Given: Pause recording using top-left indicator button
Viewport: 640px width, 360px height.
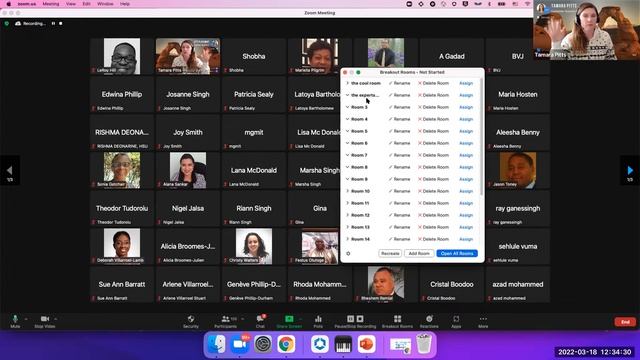Looking at the screenshot, I should [53, 24].
